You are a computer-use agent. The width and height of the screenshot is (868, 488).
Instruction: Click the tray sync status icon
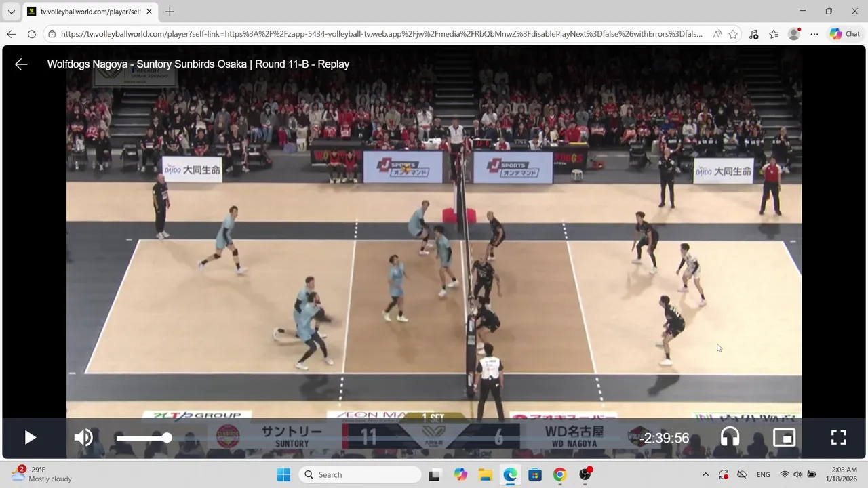point(724,474)
